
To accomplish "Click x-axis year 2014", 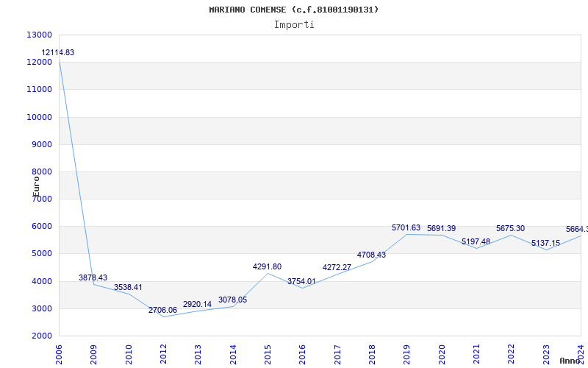I will coord(233,355).
